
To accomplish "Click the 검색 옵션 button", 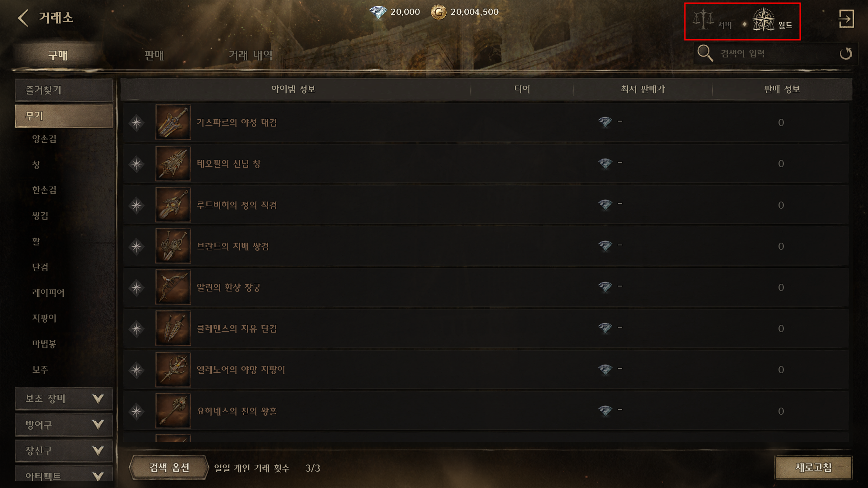I will pos(169,468).
